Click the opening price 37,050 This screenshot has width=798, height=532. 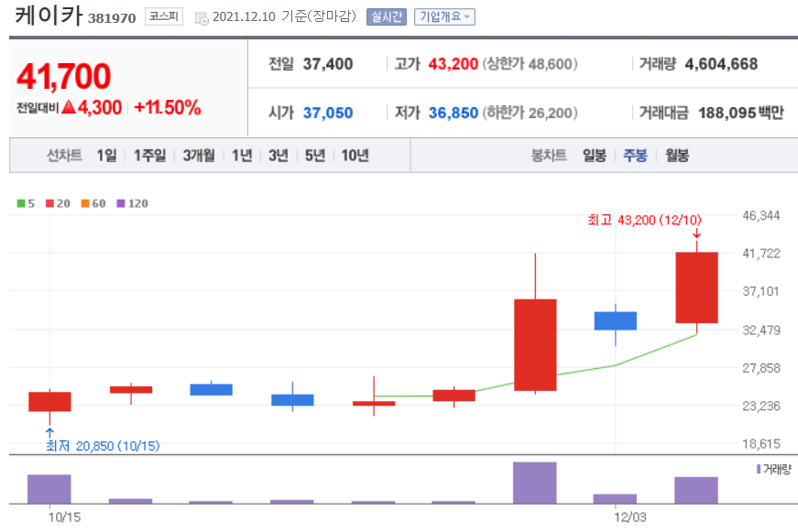click(x=328, y=113)
